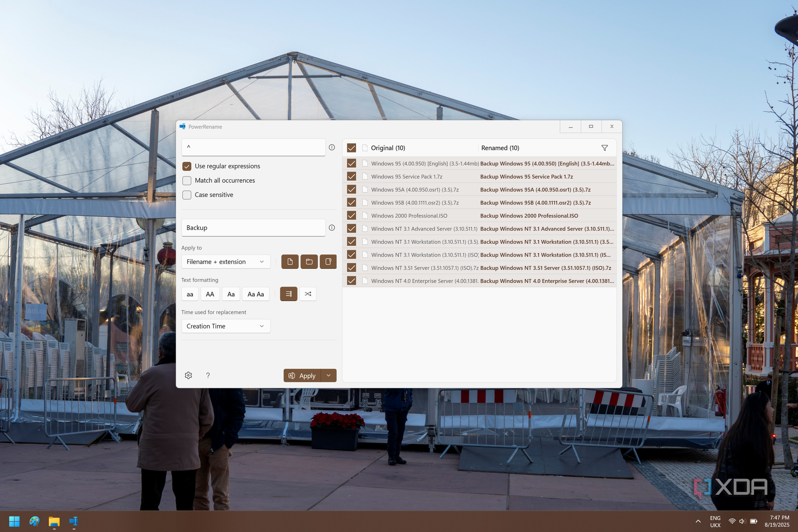This screenshot has height=532, width=798.
Task: Disable Use regular expressions checkbox
Action: pos(187,166)
